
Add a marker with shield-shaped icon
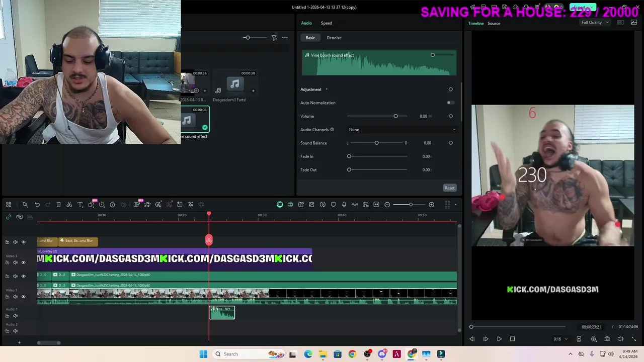click(x=333, y=205)
